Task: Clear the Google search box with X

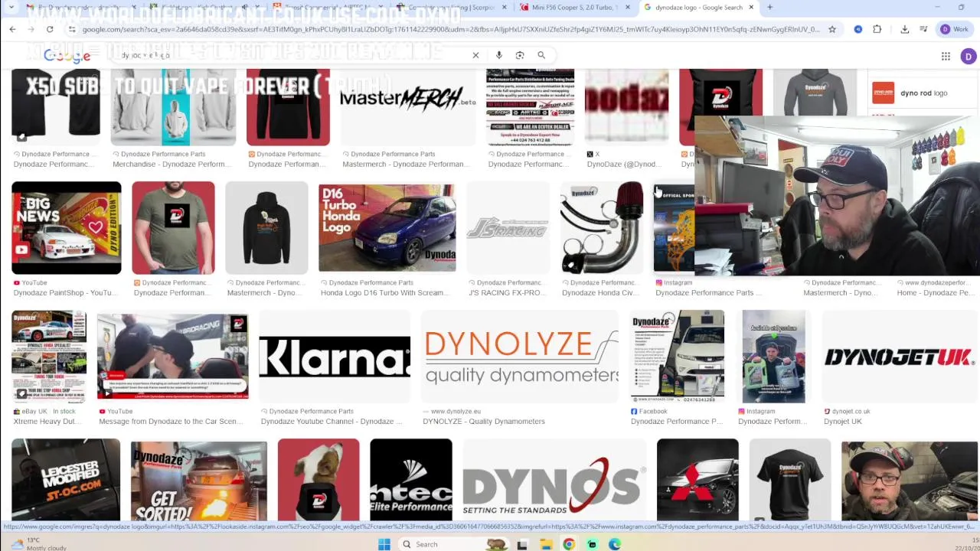Action: pos(475,55)
